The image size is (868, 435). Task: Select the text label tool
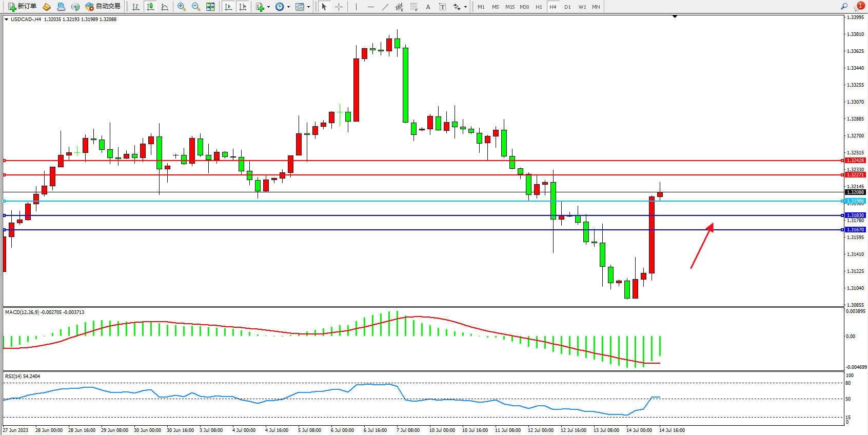point(443,7)
